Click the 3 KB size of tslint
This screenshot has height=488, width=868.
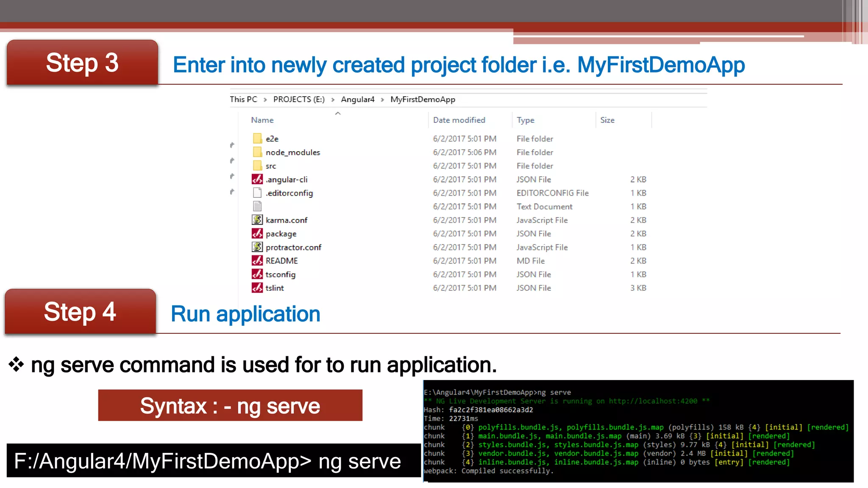[x=638, y=288]
